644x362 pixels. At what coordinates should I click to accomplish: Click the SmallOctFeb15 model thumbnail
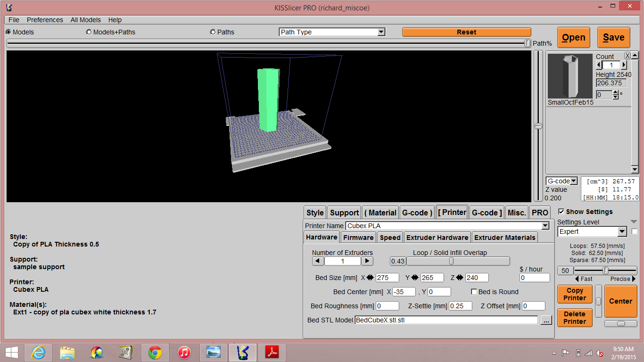[570, 76]
